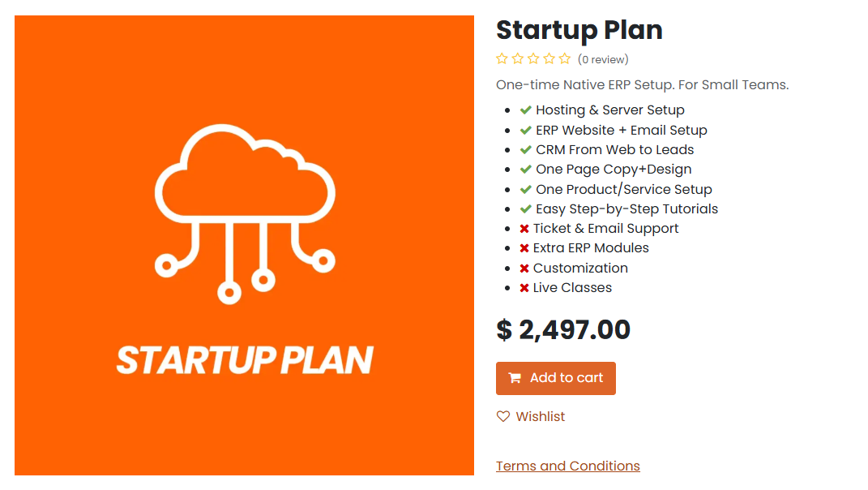Add the Startup Plan to cart
868x490 pixels.
556,379
